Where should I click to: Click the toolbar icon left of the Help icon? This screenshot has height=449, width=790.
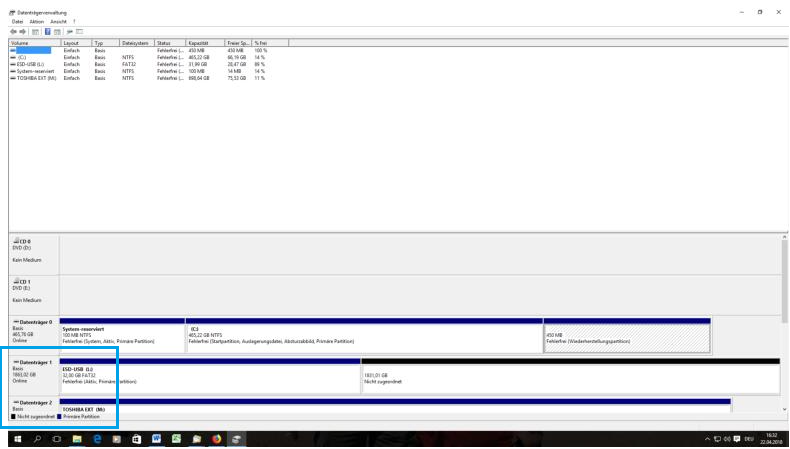point(36,31)
